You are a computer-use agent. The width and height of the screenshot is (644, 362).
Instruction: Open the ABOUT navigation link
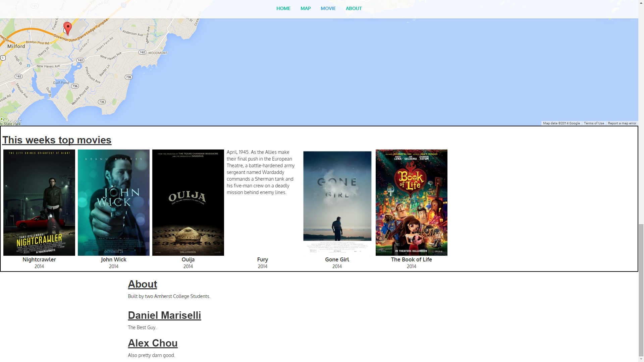click(x=354, y=8)
